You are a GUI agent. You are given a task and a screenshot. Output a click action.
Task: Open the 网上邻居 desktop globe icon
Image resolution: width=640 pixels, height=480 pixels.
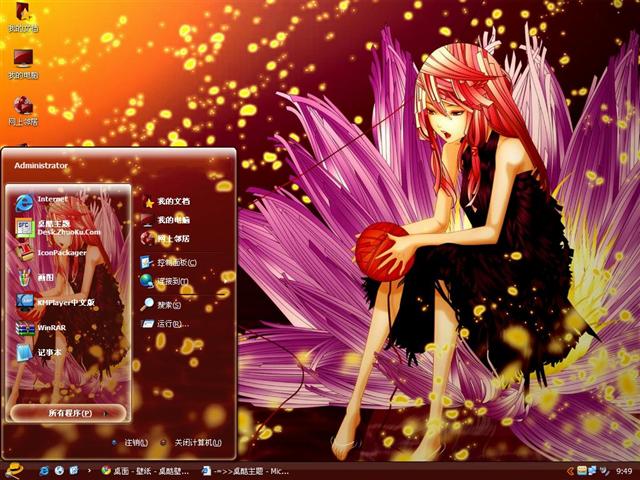23,111
